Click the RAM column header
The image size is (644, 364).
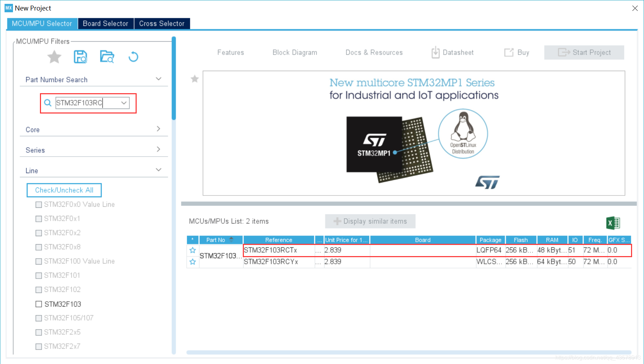[552, 240]
